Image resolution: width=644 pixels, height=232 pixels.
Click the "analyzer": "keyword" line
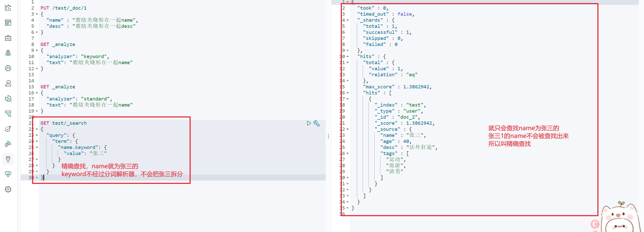[78, 57]
